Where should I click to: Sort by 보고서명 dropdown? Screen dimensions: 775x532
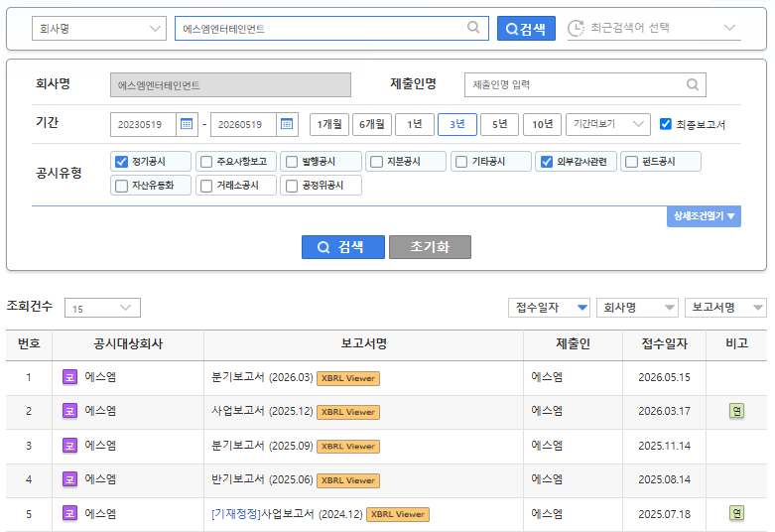tap(725, 308)
